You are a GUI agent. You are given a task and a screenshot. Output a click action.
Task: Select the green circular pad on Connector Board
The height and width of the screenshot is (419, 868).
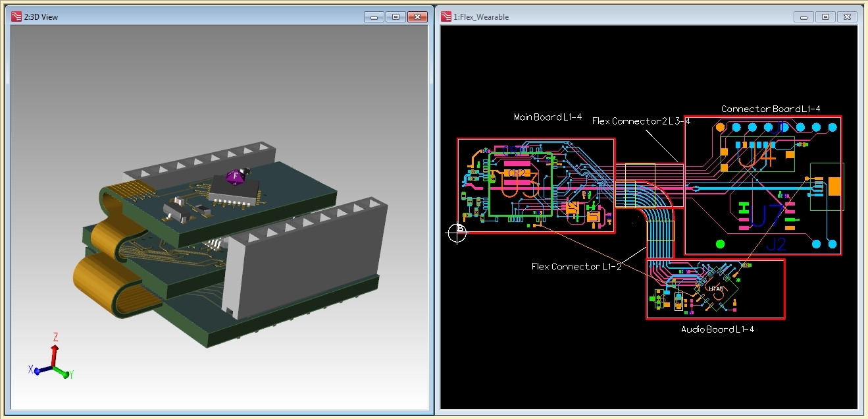point(720,244)
